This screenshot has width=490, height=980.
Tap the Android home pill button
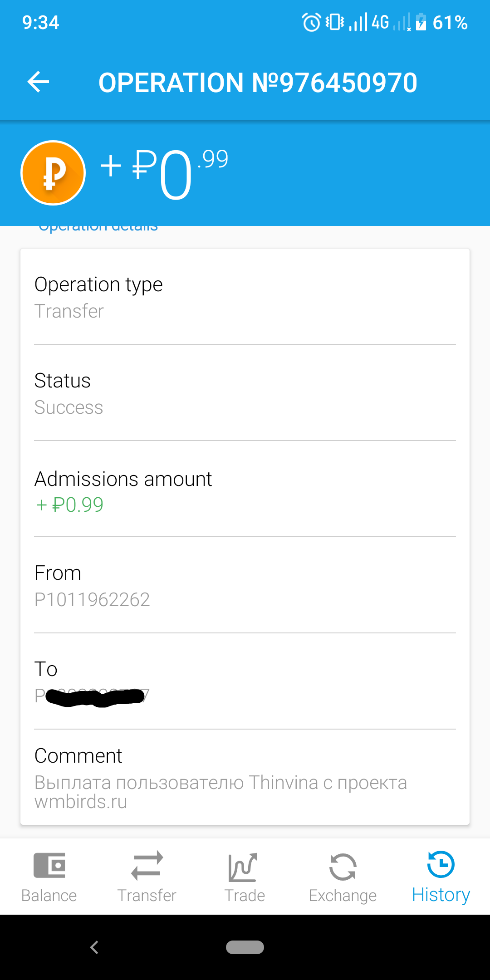point(245,947)
